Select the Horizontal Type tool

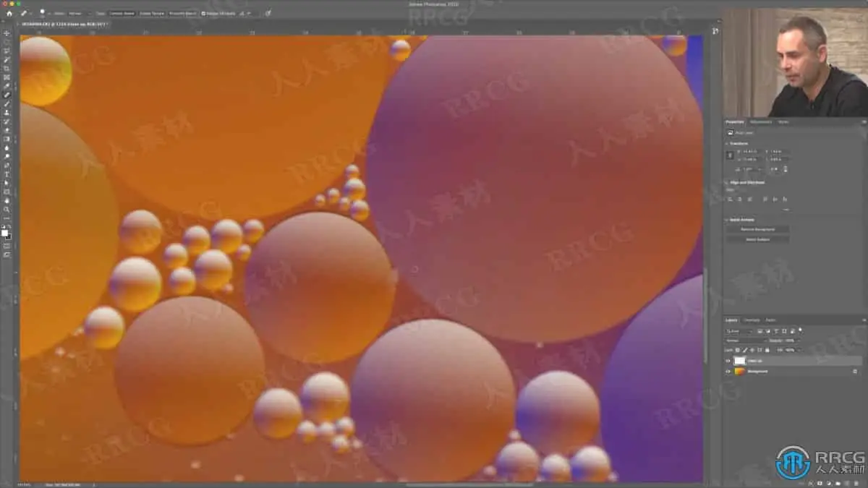(x=7, y=174)
